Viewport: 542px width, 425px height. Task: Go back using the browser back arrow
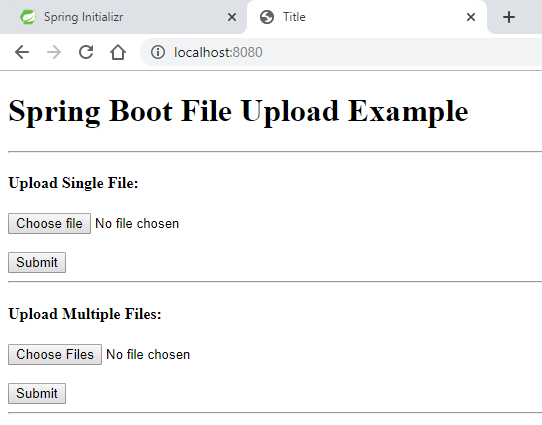click(22, 53)
